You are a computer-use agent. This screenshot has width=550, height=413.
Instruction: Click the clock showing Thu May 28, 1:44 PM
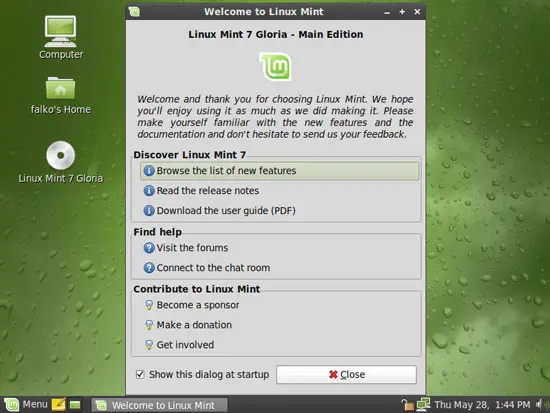(x=482, y=405)
